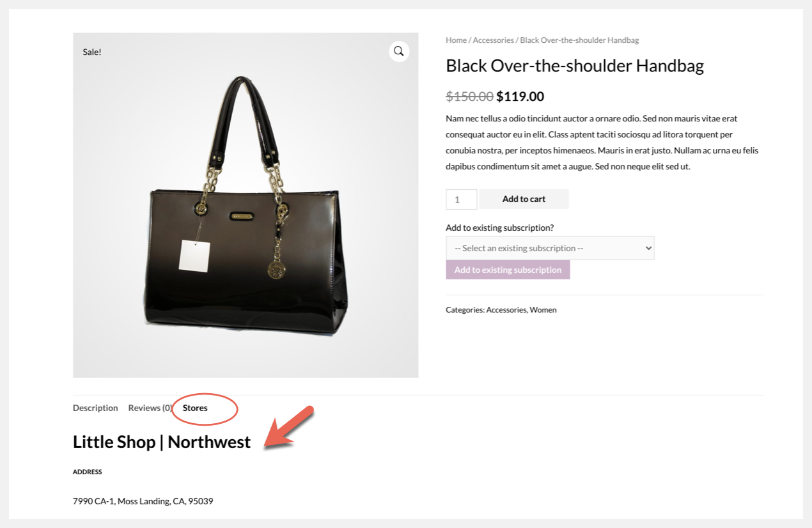
Task: Click the crossed-out $150.00 price
Action: tap(469, 97)
